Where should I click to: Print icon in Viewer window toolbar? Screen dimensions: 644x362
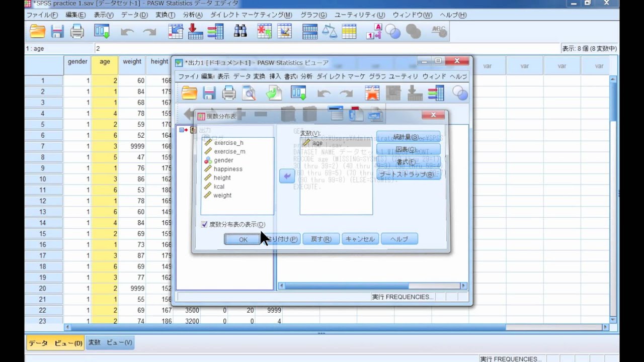(229, 93)
